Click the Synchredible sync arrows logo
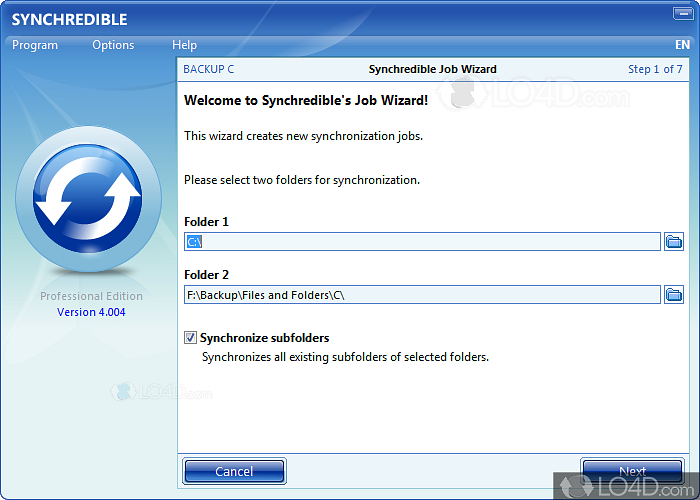700x500 pixels. click(88, 199)
